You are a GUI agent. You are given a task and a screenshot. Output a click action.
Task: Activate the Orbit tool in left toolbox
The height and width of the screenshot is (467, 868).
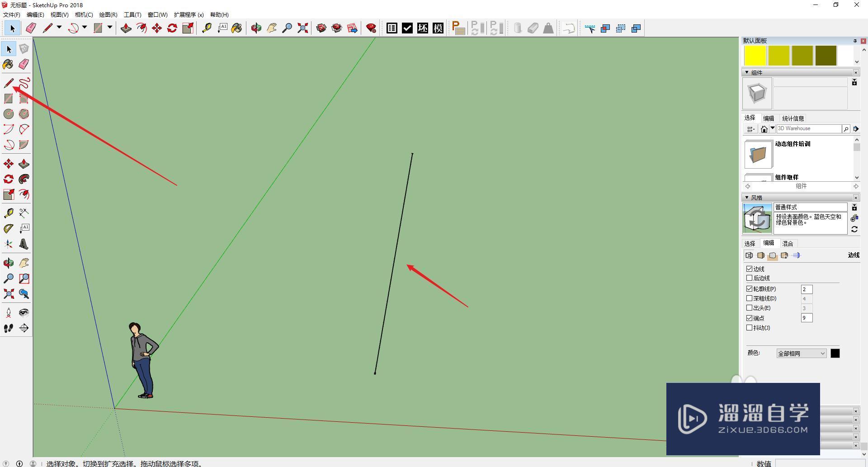click(x=9, y=263)
